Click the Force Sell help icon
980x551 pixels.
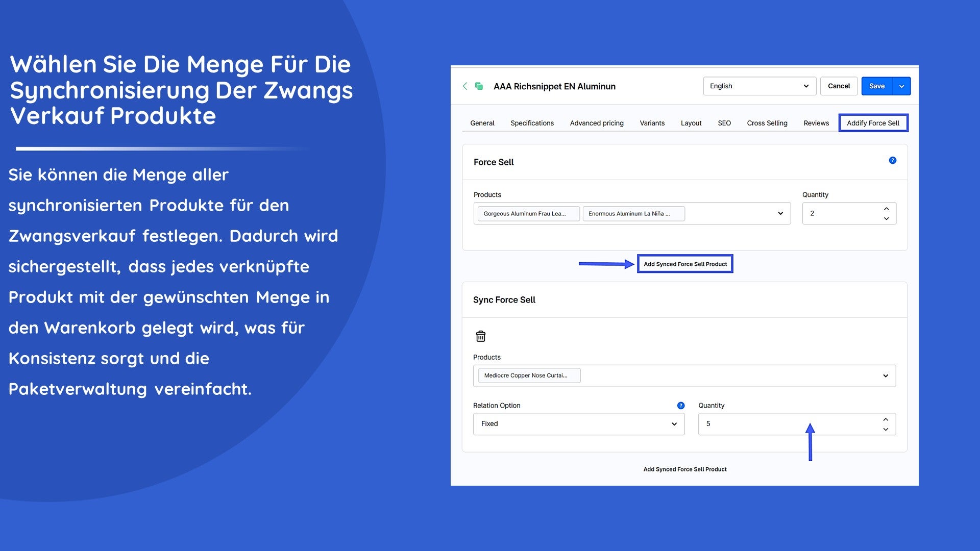click(x=892, y=160)
